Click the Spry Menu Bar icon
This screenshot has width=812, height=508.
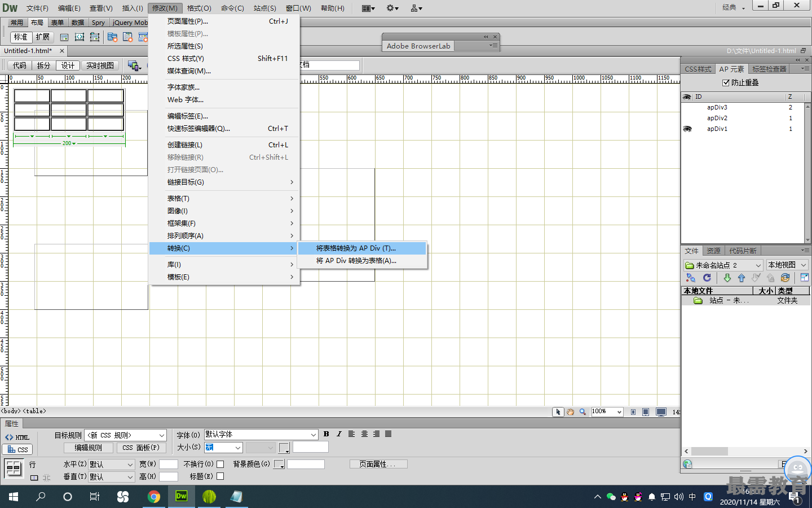[113, 37]
